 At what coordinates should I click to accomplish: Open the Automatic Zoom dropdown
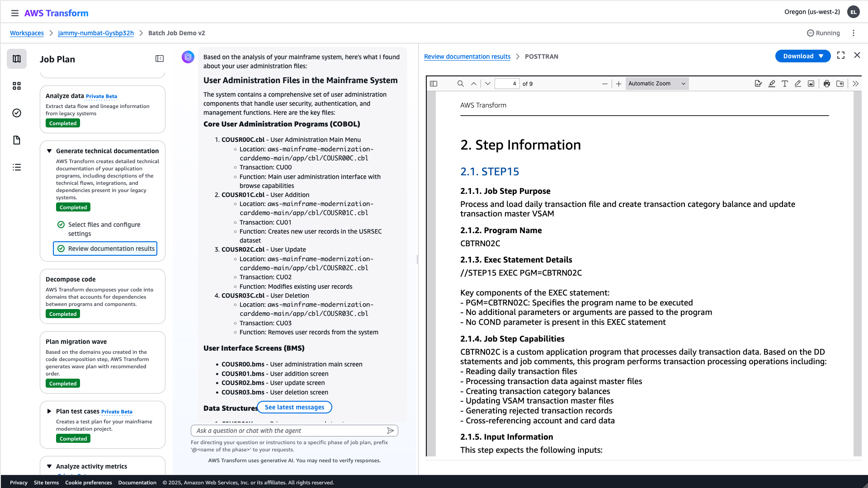click(656, 84)
